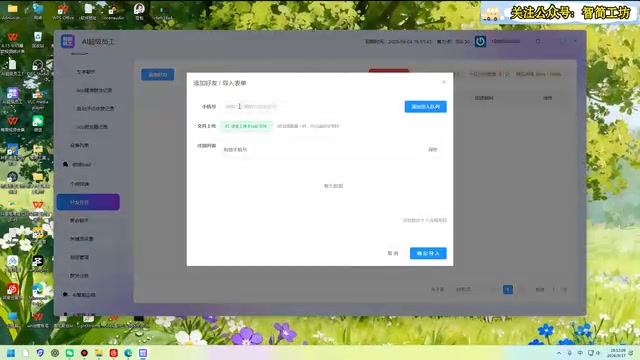Open the 设备列表 sidebar item

80,145
